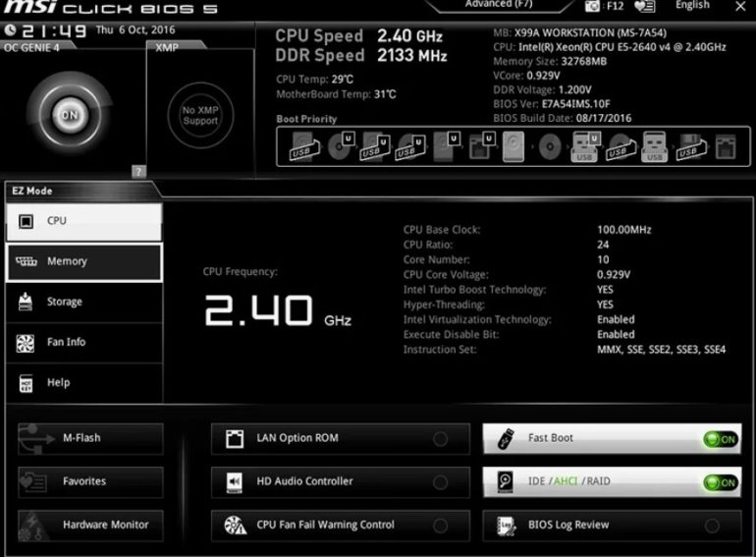This screenshot has height=557, width=756.
Task: Switch to Advanced (F7) mode
Action: [499, 5]
